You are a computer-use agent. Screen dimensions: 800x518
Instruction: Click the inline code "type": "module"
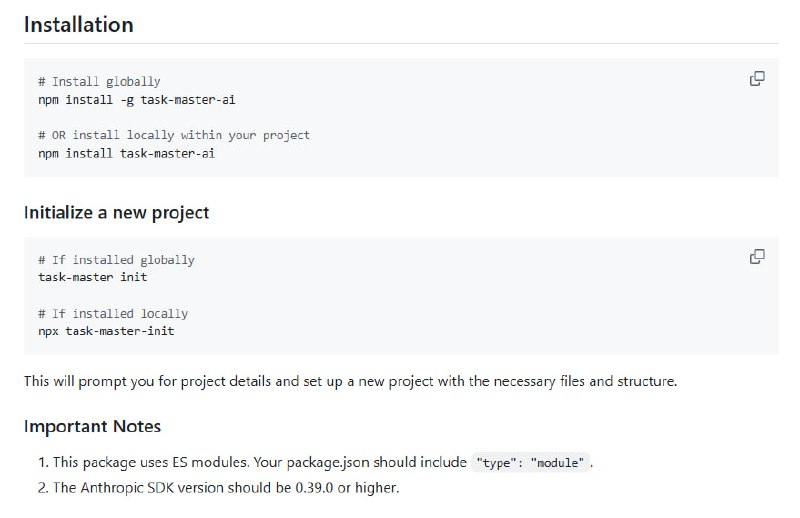[x=530, y=463]
